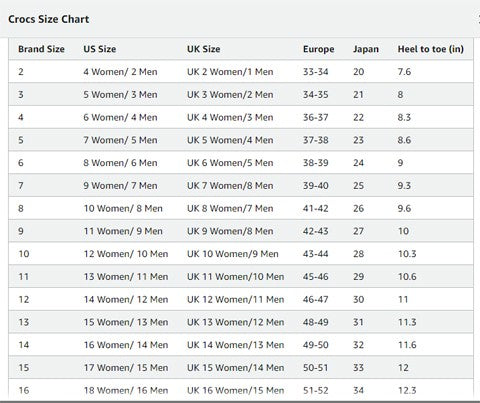Click the UK 11 Women/10 Men cell
This screenshot has height=403, width=480.
[235, 277]
